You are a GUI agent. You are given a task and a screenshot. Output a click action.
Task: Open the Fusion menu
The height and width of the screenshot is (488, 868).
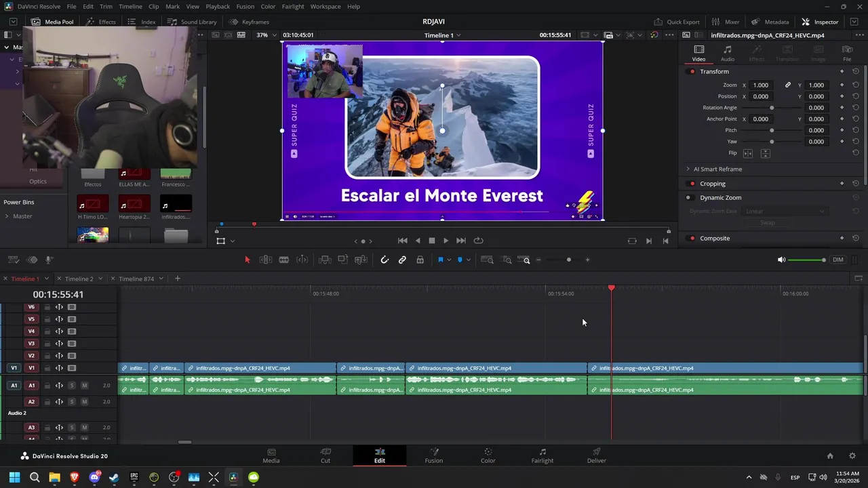(x=245, y=6)
